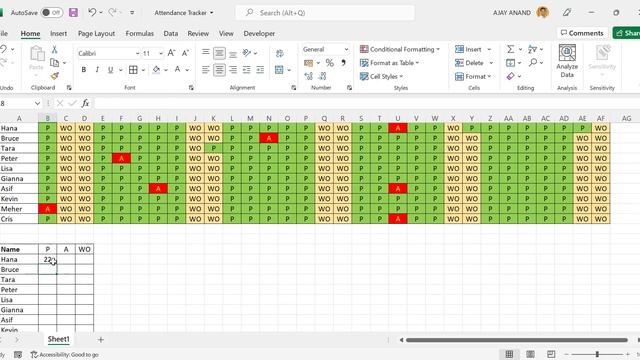Toggle Middle Align
The width and height of the screenshot is (640, 360).
[219, 53]
